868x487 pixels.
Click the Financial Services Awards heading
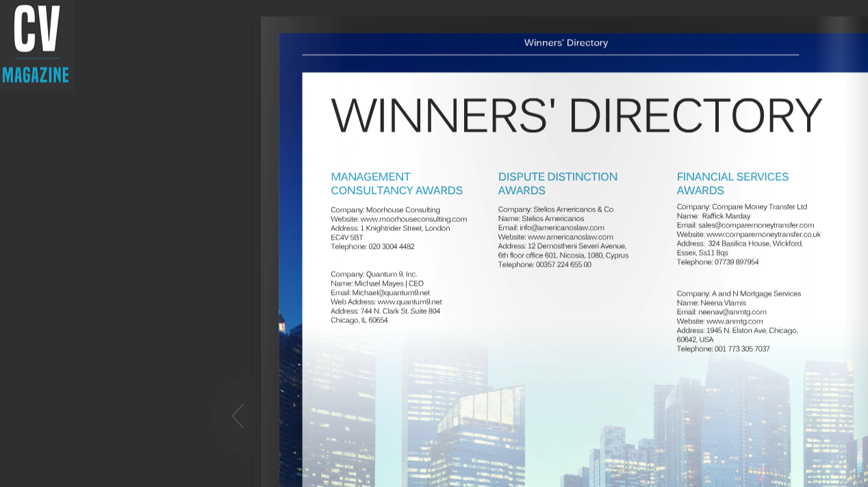[732, 183]
